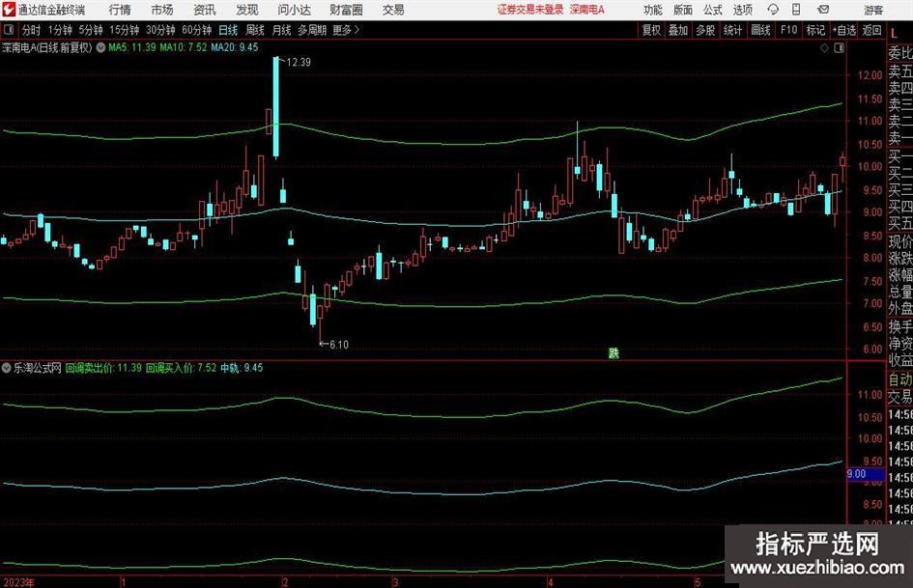The image size is (913, 588).
Task: Open the 问小达 menu
Action: (294, 10)
